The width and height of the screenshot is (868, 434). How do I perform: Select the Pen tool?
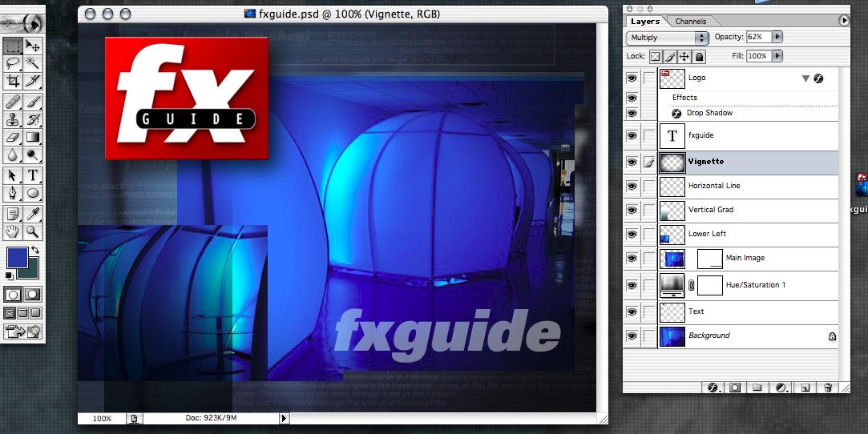pyautogui.click(x=13, y=194)
